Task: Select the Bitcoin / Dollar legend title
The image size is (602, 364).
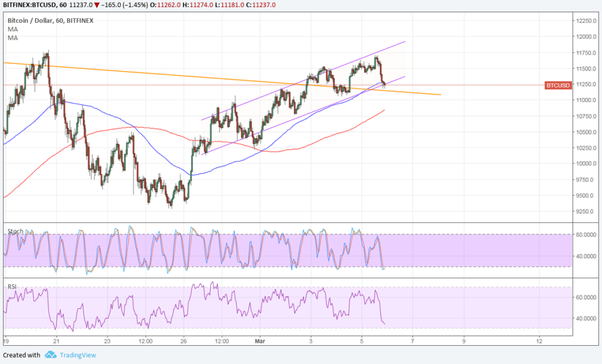Action: click(51, 21)
